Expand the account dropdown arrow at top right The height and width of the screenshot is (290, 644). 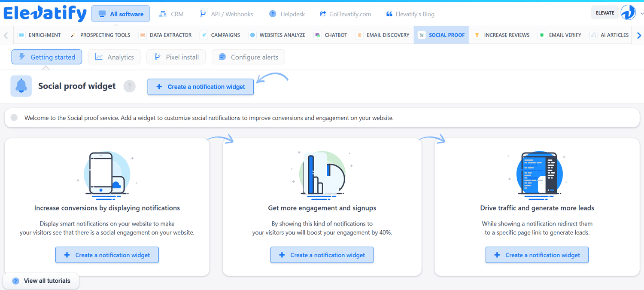pos(641,14)
